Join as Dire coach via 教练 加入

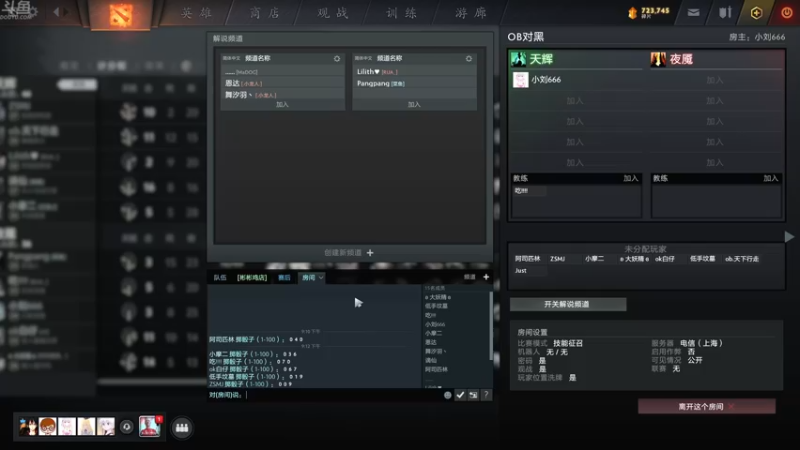click(770, 178)
